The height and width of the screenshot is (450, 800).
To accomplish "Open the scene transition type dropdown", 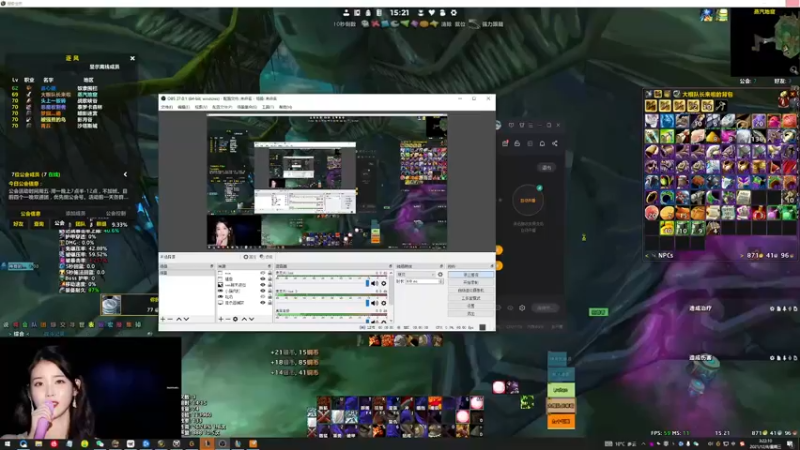I will click(x=416, y=274).
